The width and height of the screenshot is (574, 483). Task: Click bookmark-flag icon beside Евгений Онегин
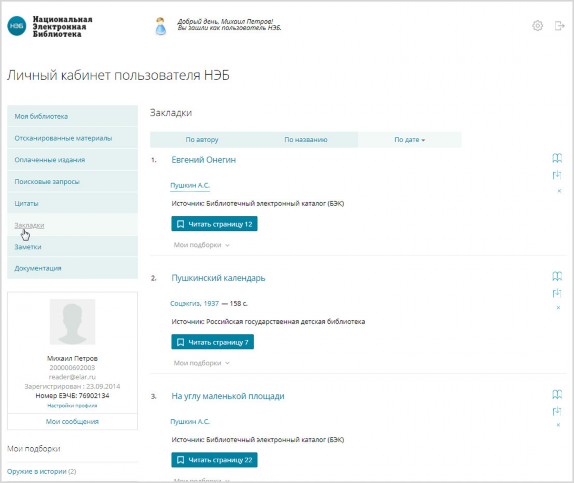point(557,175)
